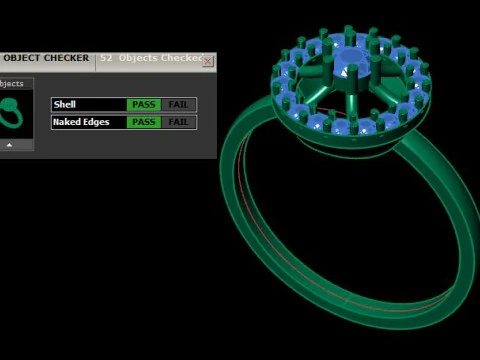Click the '52 Objects Checked' label
This screenshot has width=480, height=360.
[152, 58]
